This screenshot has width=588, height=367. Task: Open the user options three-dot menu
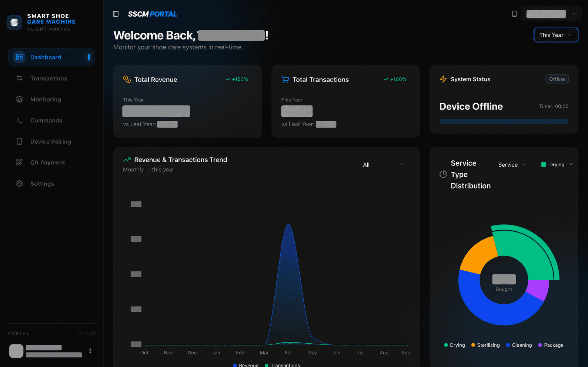[90, 351]
